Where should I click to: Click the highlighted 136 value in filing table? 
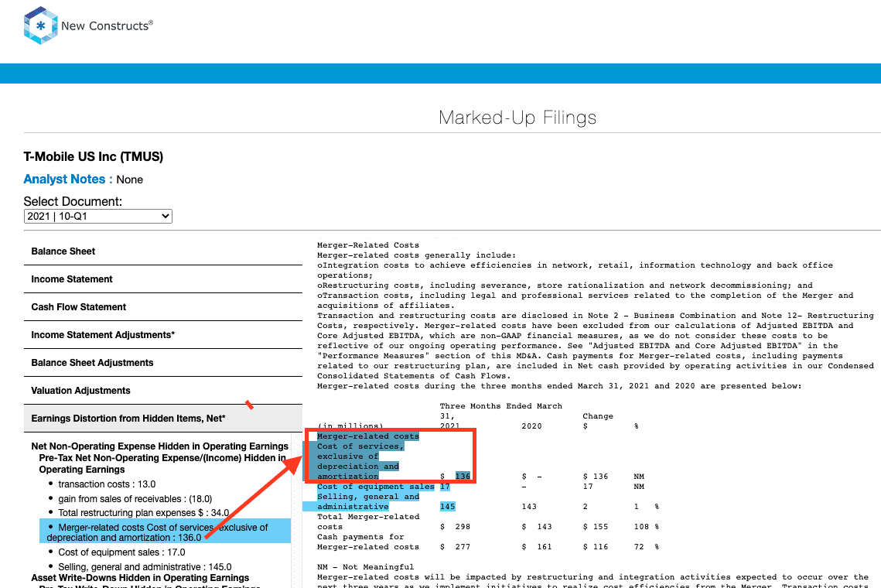463,477
